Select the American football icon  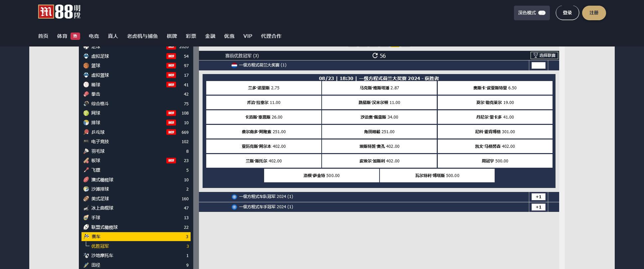(x=86, y=199)
